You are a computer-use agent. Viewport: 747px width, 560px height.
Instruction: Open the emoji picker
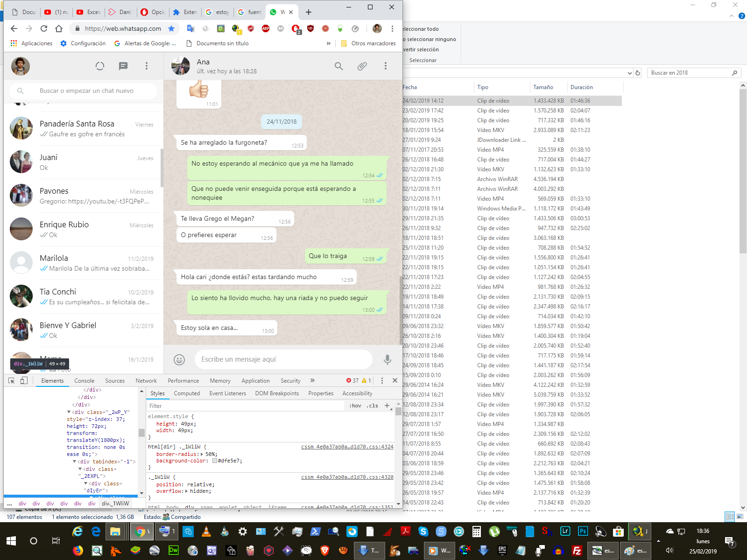pyautogui.click(x=179, y=359)
